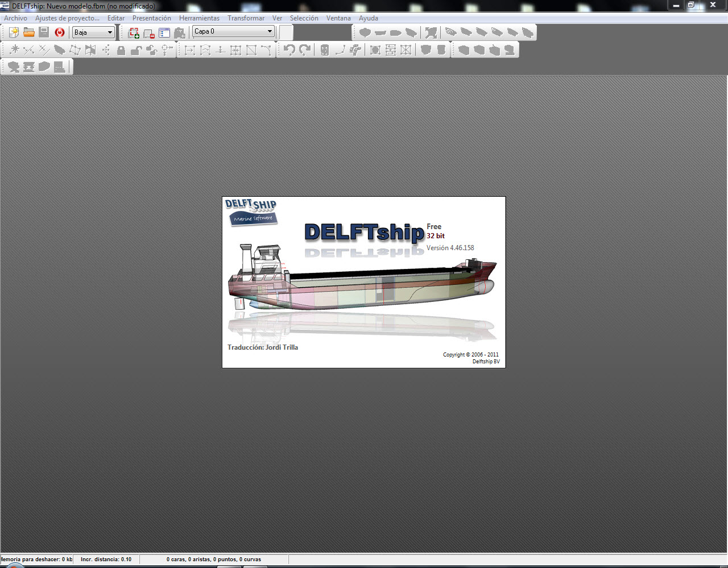Click the select-all square-with-arrow icon
Screen dimensions: 728x568
click(x=190, y=50)
